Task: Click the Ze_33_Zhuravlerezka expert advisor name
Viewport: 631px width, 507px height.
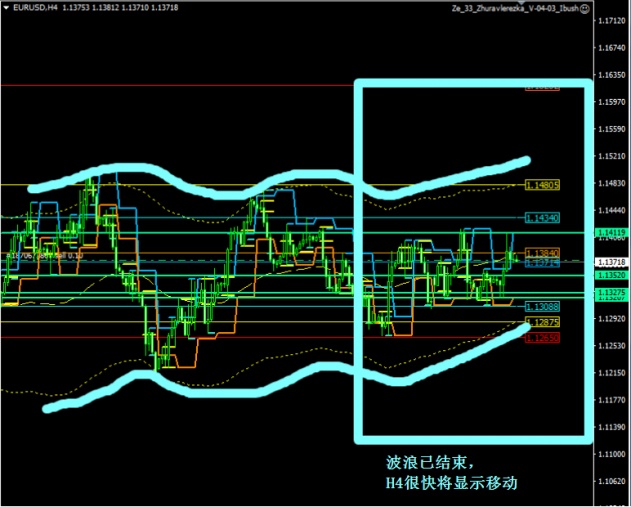Action: coord(512,8)
